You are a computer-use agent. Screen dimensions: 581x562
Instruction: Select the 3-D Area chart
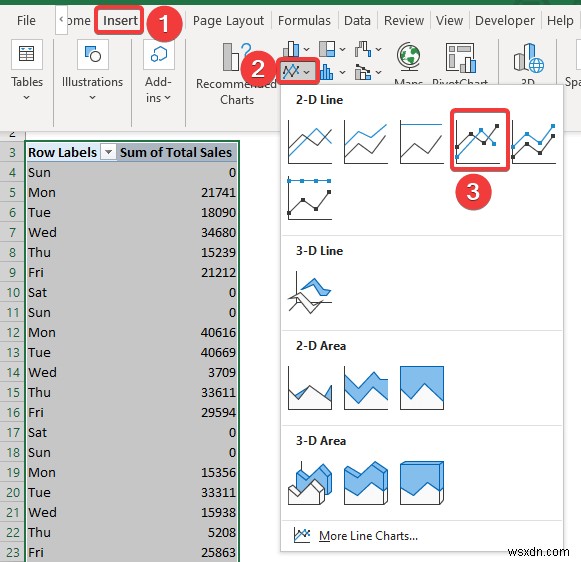310,483
